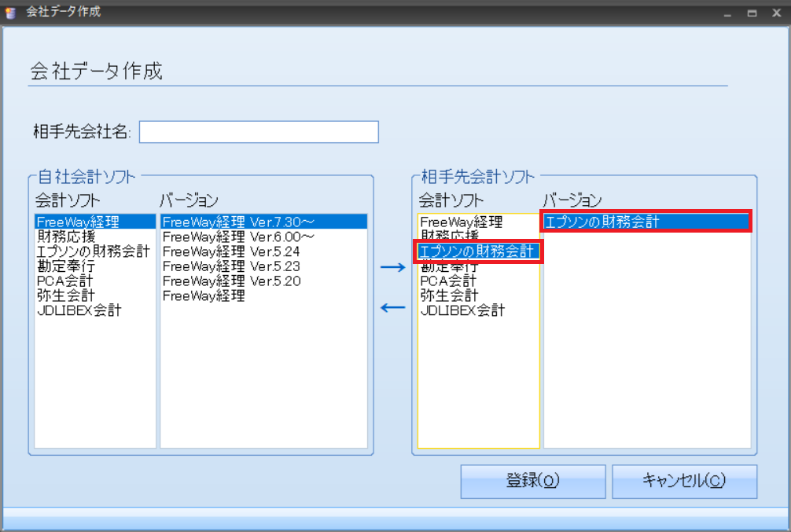791x532 pixels.
Task: Select 財務応援 in 自社会計ソフト list
Action: [x=66, y=237]
